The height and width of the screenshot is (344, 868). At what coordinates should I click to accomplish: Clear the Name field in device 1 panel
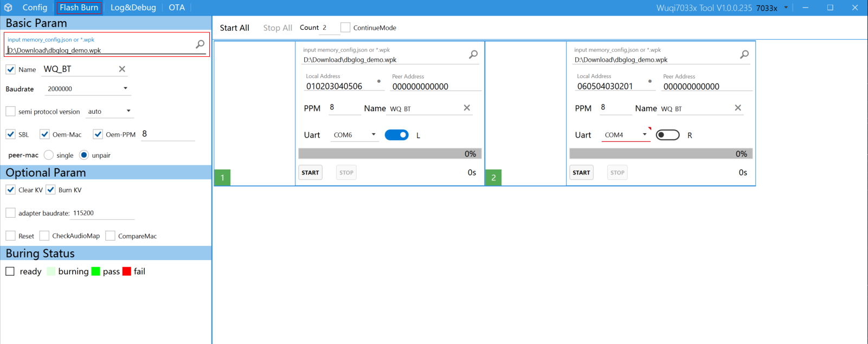point(467,108)
